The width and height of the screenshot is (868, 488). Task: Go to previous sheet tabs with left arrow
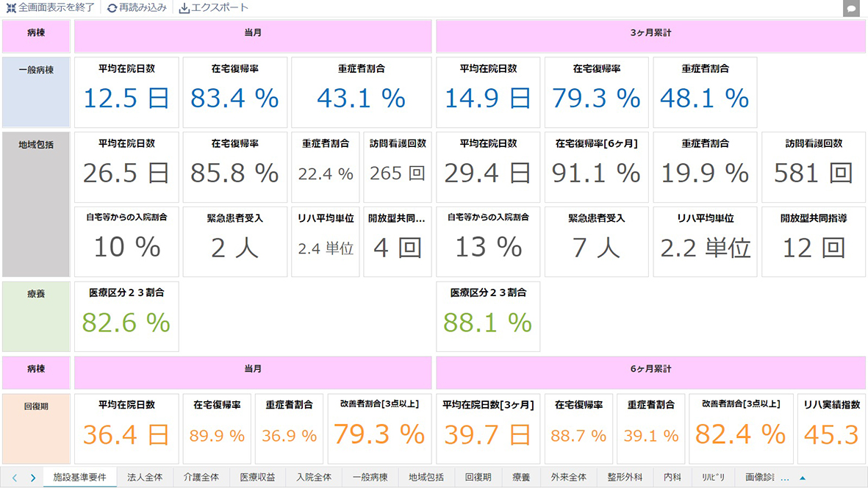[15, 478]
